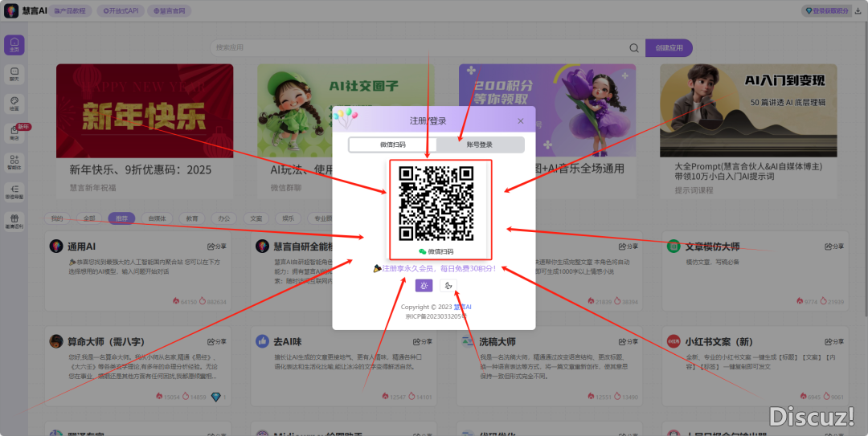Open the gift invite sidebar icon

(14, 222)
